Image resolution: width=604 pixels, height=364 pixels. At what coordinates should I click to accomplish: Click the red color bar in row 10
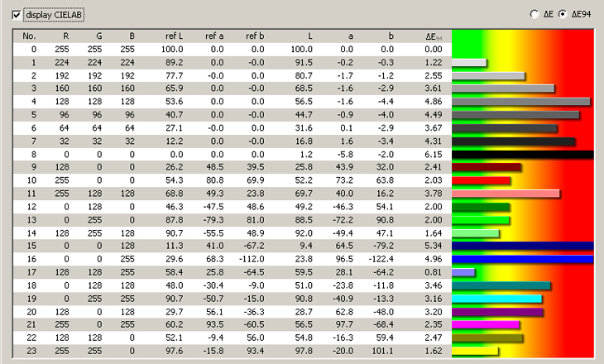point(482,180)
